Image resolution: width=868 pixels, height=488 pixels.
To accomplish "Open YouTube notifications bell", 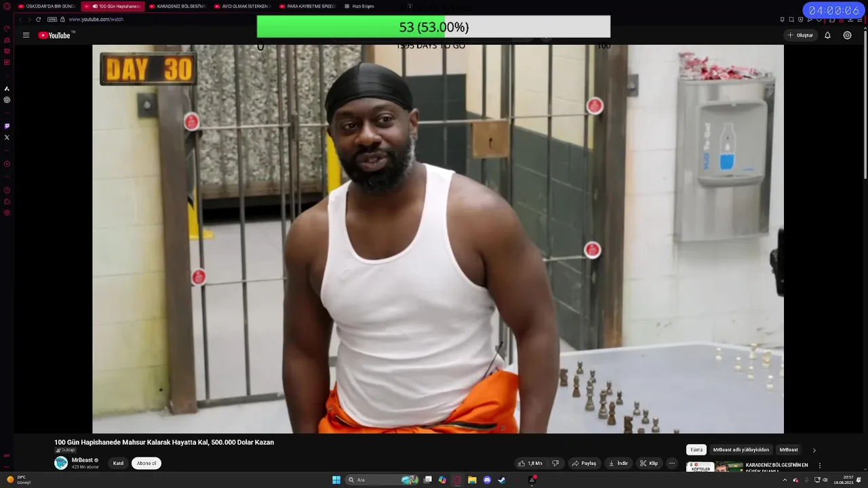I will (827, 35).
